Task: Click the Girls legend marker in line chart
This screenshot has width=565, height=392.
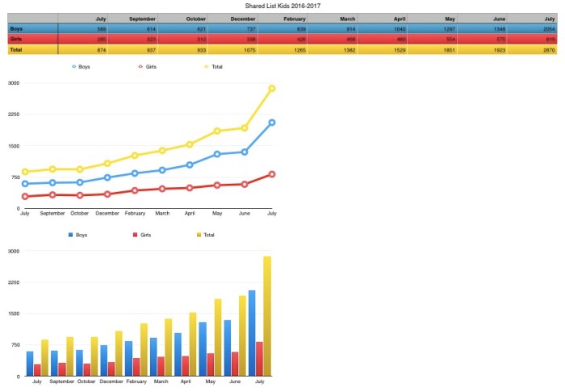Action: pos(142,67)
